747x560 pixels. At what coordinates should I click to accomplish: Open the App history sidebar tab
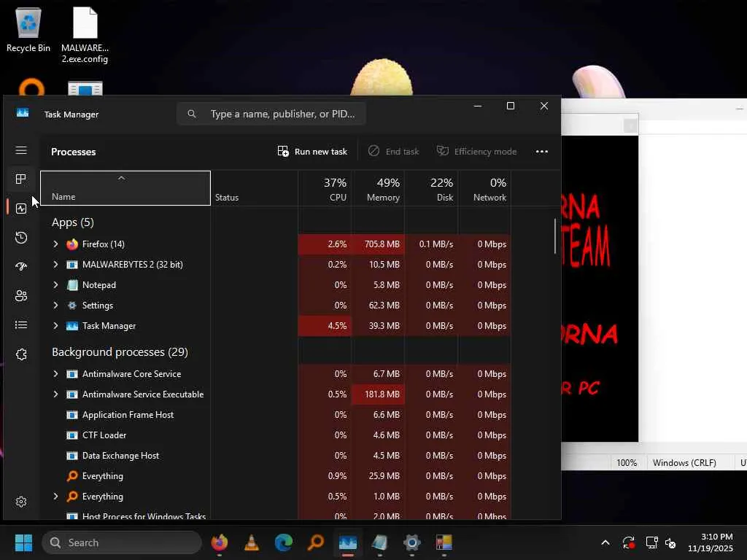[21, 238]
